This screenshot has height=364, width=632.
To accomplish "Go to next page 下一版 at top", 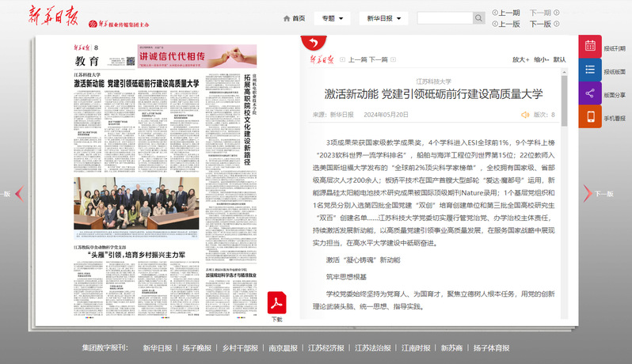I will pyautogui.click(x=540, y=24).
